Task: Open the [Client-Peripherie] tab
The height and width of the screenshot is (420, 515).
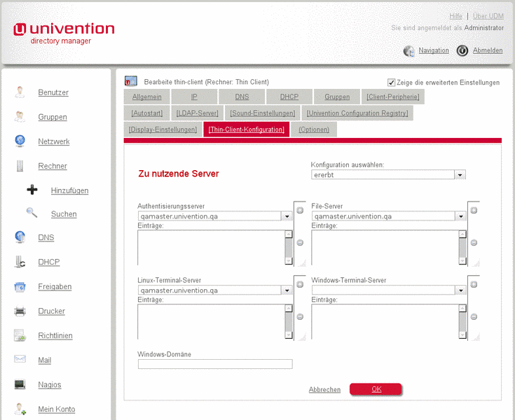Action: pos(393,97)
